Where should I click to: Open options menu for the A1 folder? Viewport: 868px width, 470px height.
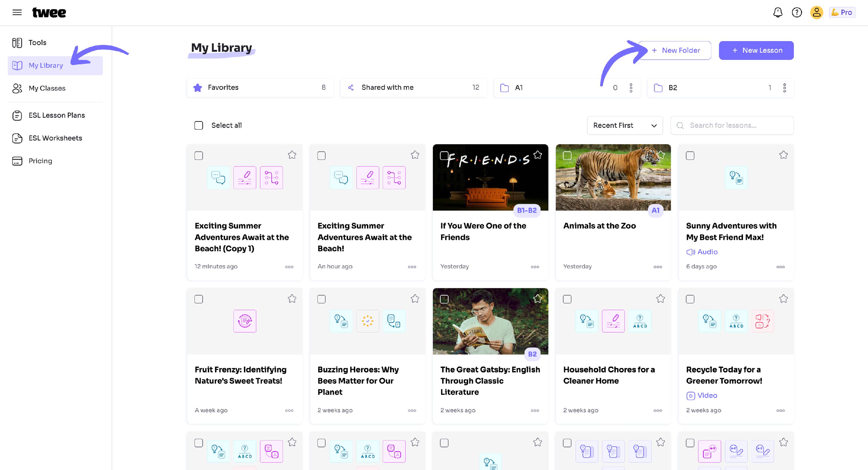point(631,88)
